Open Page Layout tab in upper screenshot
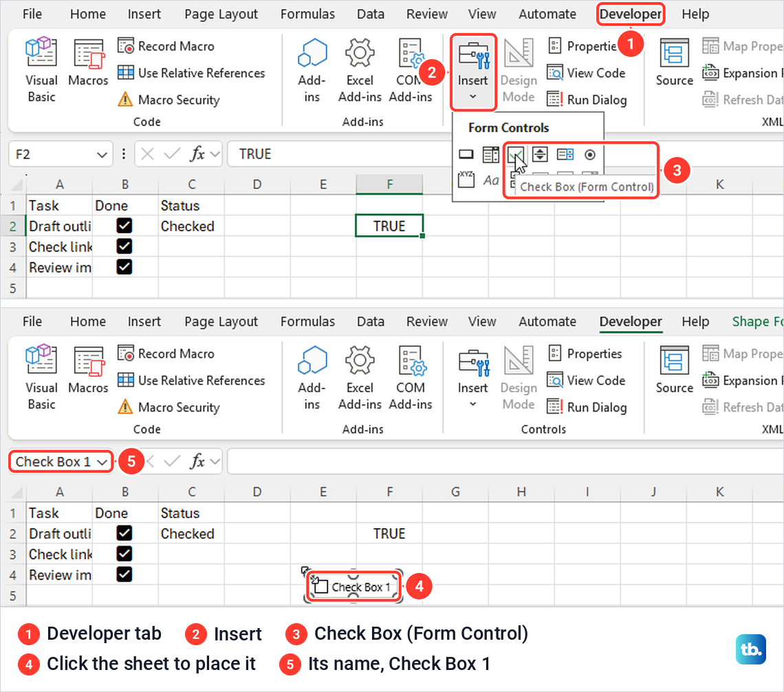 point(221,14)
